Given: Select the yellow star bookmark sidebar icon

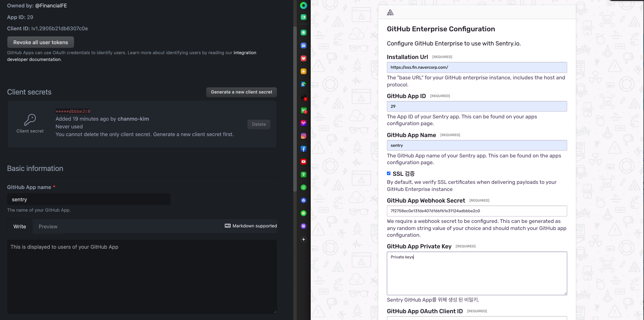Looking at the screenshot, I should (303, 71).
